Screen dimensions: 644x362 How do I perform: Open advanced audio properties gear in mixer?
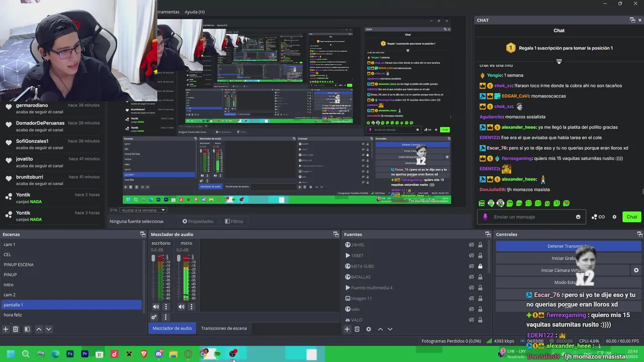pos(154,317)
